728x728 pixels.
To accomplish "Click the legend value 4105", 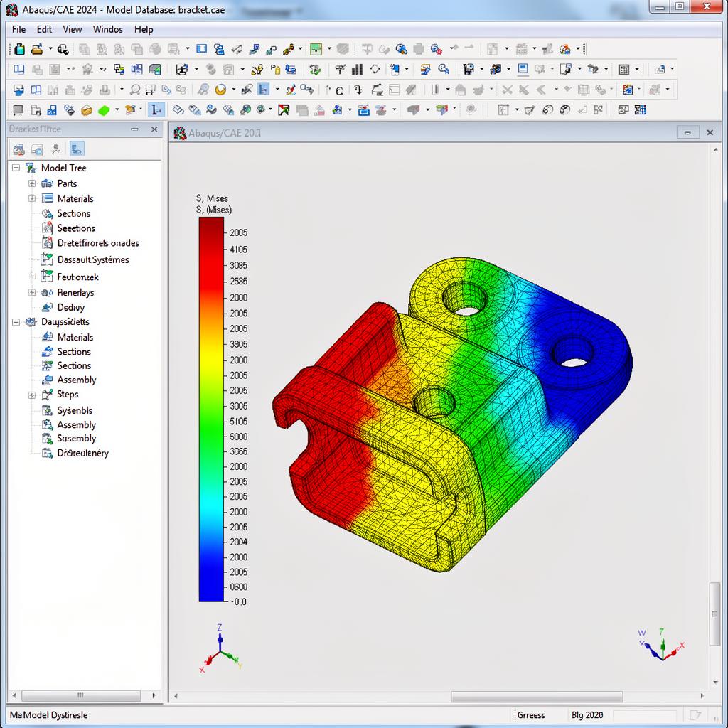I will coord(238,250).
